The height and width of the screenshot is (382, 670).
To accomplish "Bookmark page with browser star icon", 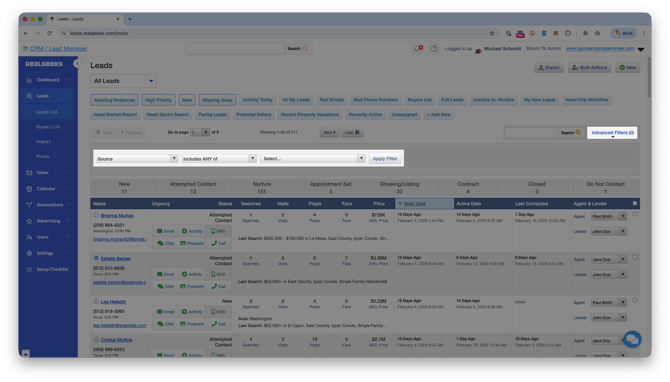I will [492, 33].
